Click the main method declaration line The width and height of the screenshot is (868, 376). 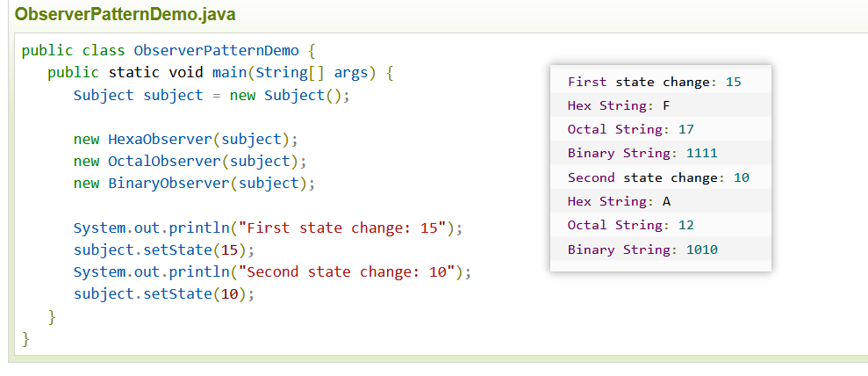click(220, 73)
